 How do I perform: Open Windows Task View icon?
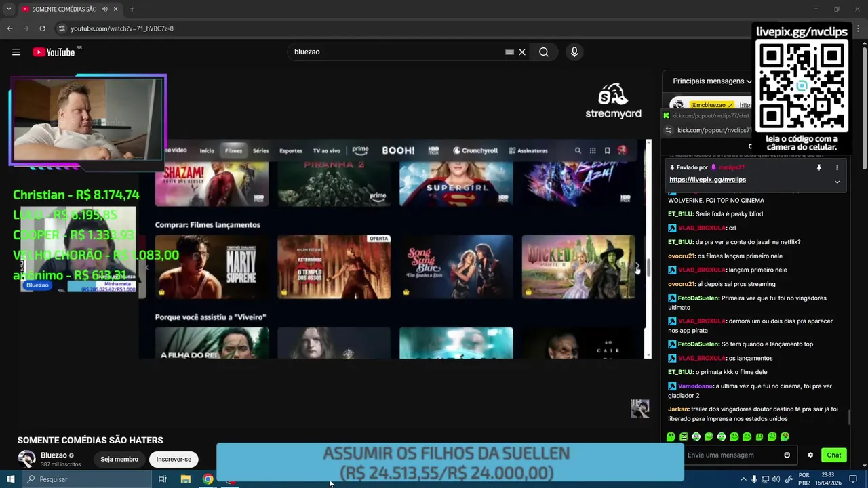[x=163, y=479]
